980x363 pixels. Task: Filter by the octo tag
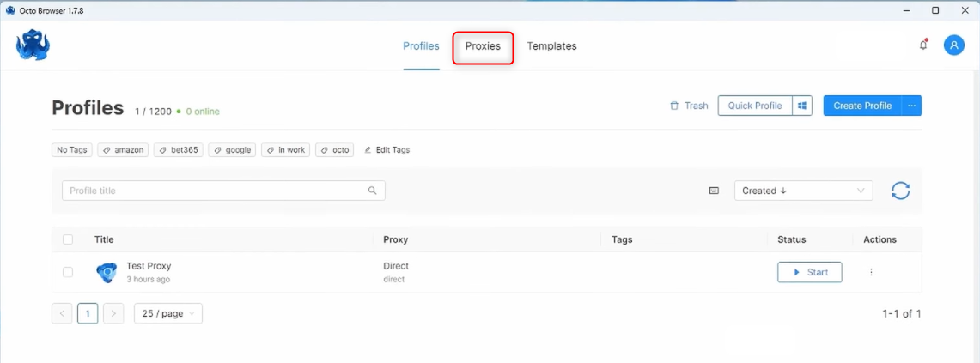click(x=334, y=150)
